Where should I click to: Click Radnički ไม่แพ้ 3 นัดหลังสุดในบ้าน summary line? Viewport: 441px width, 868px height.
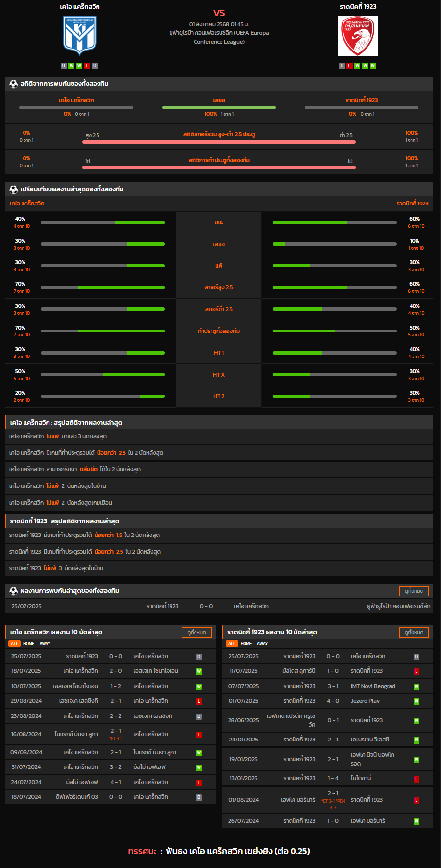219,568
